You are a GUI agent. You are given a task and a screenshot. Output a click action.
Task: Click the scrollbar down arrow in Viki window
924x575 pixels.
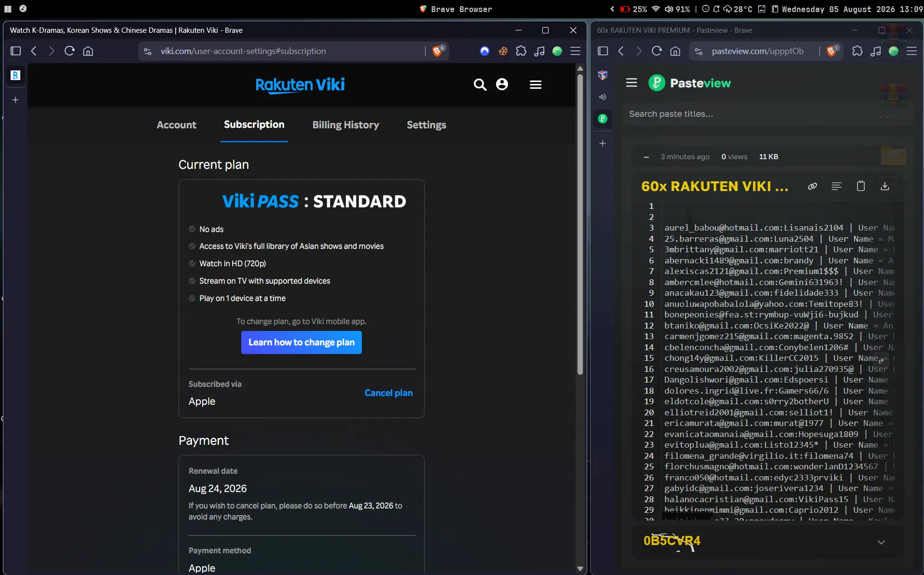click(580, 569)
